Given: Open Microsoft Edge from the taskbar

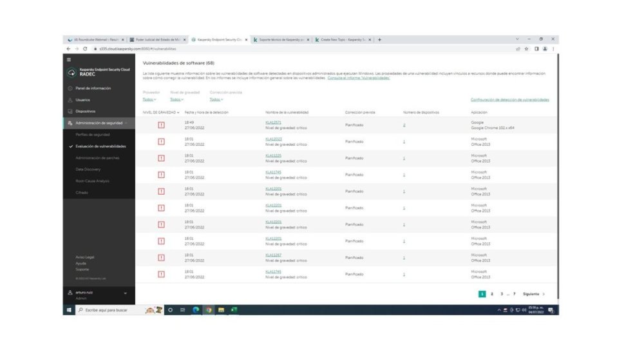Looking at the screenshot, I should click(x=196, y=310).
